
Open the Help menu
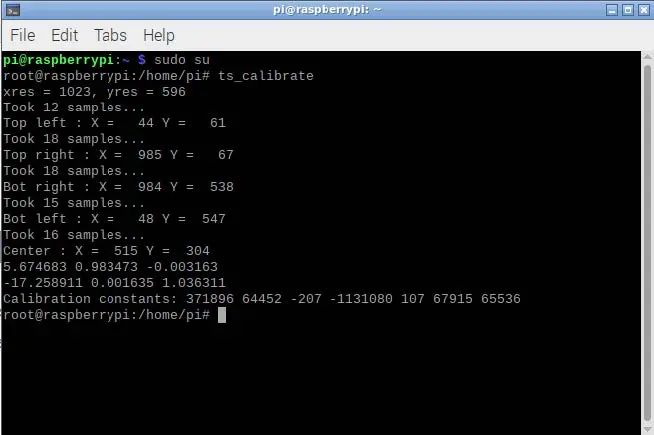click(x=158, y=35)
